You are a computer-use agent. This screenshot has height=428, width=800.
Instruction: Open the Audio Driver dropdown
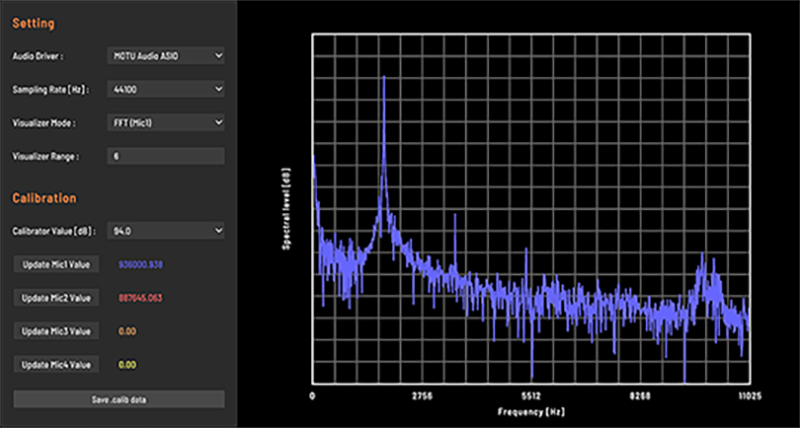pos(166,56)
